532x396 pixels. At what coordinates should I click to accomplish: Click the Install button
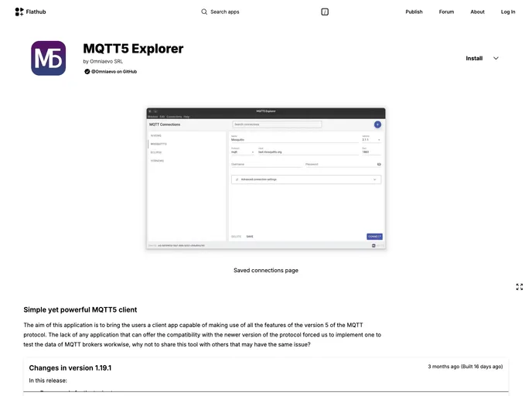(x=474, y=58)
